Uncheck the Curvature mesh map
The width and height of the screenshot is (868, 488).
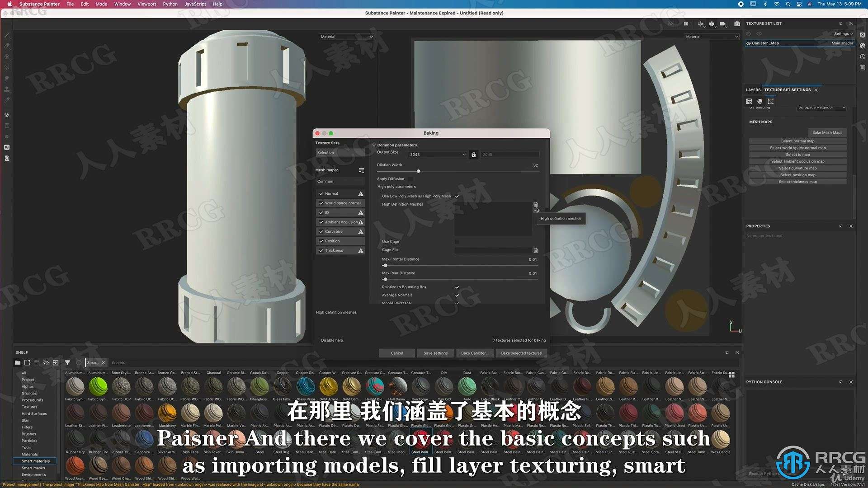click(321, 231)
